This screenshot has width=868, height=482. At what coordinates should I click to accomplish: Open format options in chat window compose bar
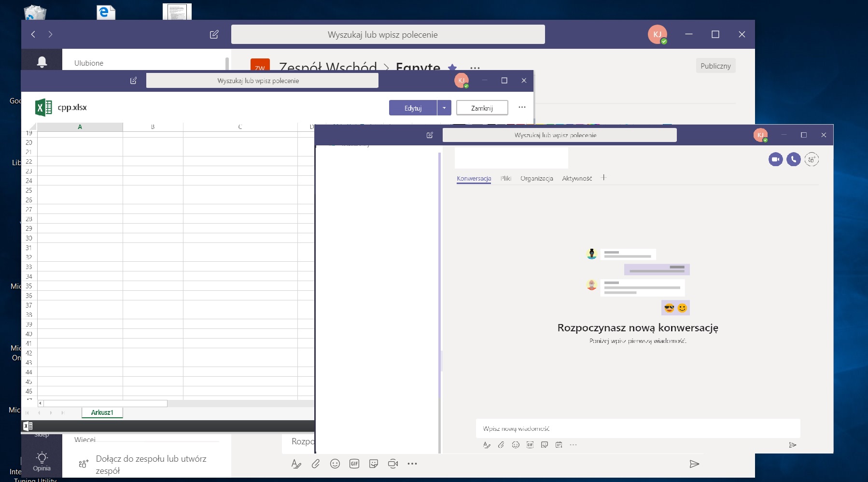[487, 445]
